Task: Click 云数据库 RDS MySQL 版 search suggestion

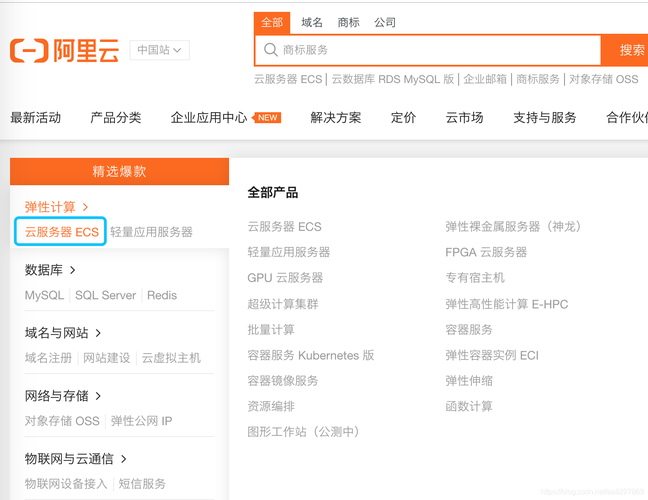Action: click(393, 79)
